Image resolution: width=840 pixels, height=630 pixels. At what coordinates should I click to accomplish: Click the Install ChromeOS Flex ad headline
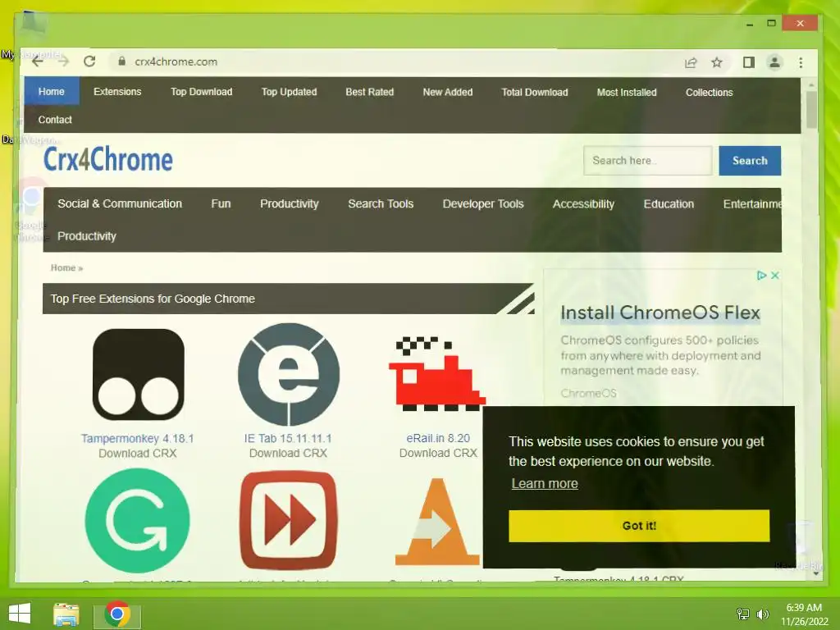pos(660,313)
